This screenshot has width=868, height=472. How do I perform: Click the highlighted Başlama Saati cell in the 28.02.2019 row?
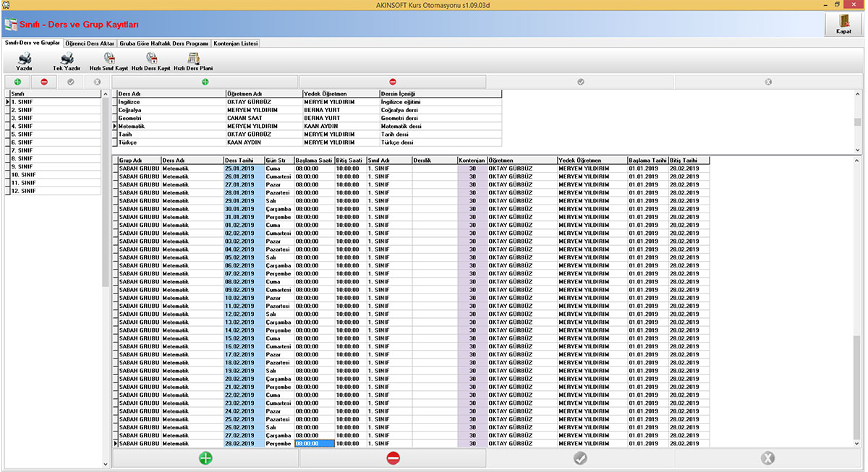[314, 444]
